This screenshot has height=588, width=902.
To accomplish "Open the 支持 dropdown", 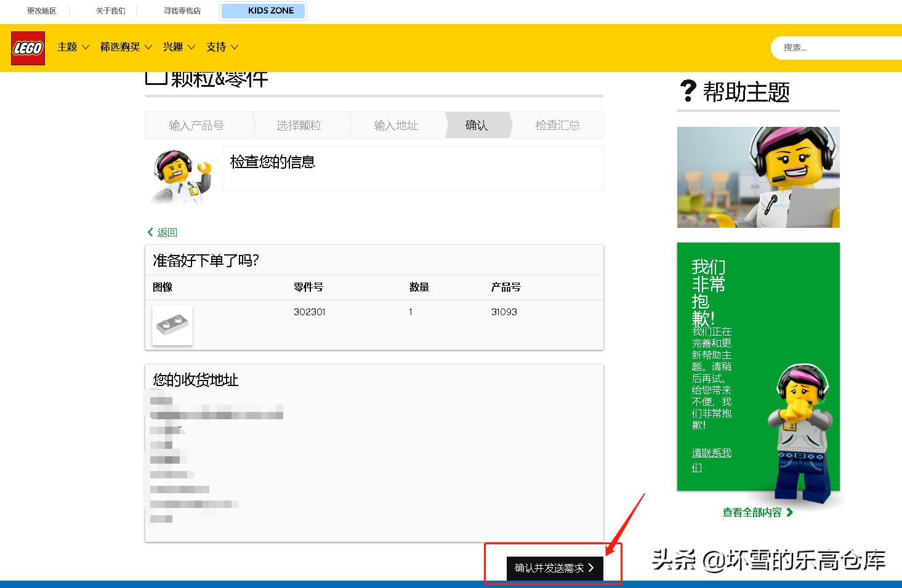I will coord(222,47).
